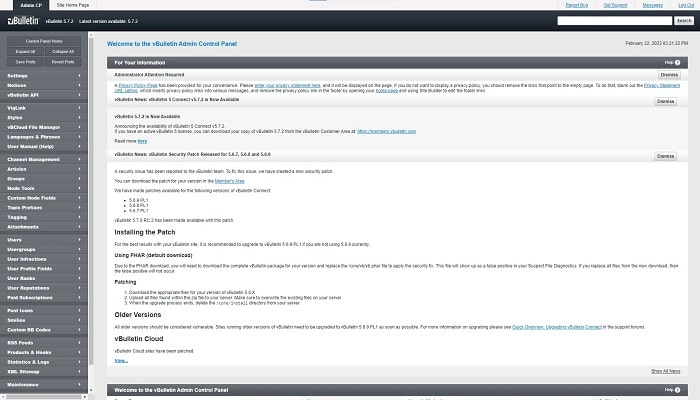
Task: Expand the Paid Subscriptions section
Action: coord(44,298)
